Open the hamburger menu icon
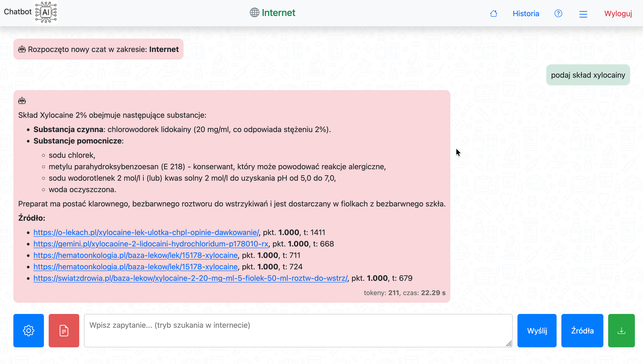Viewport: 643px width, 364px height. [583, 14]
